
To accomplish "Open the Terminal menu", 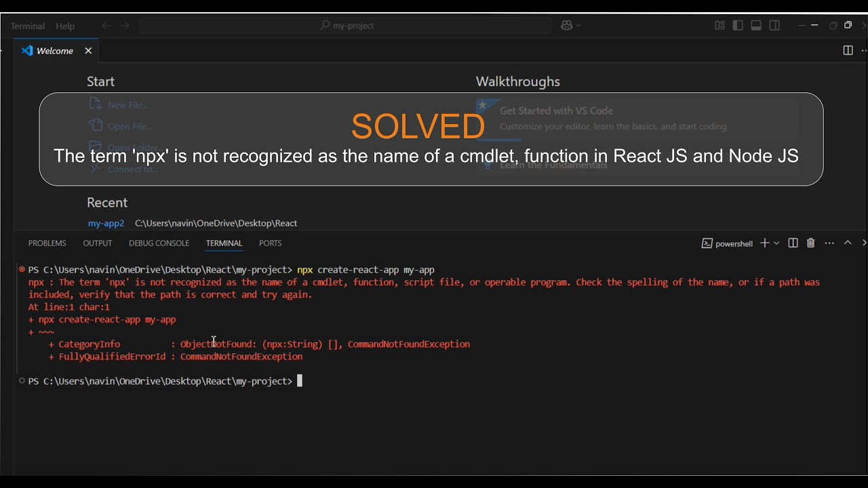I will click(x=28, y=26).
